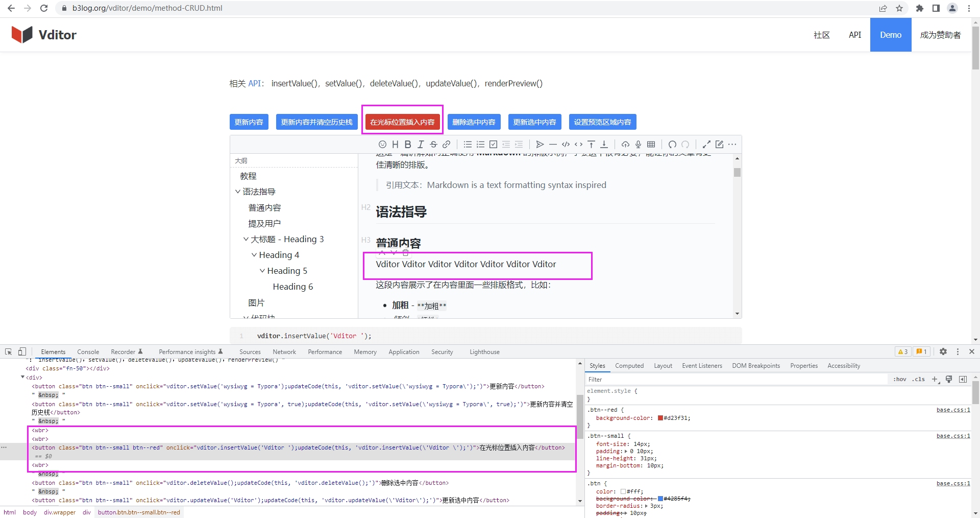Image resolution: width=980 pixels, height=518 pixels.
Task: Toggle the :hov element state panel
Action: click(x=900, y=379)
